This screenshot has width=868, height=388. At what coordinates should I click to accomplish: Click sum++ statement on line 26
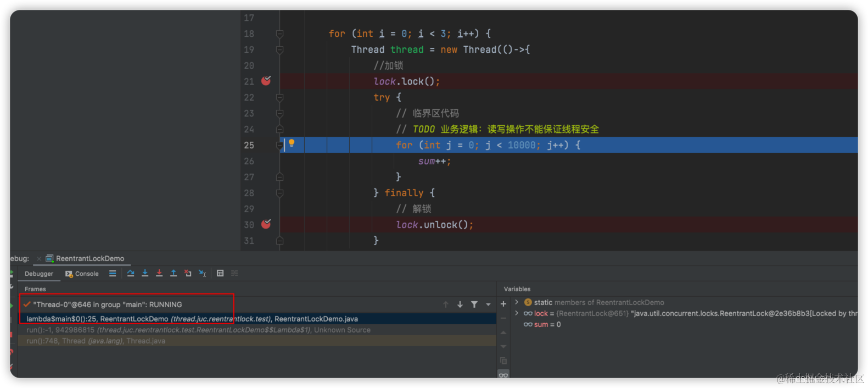[x=434, y=161]
